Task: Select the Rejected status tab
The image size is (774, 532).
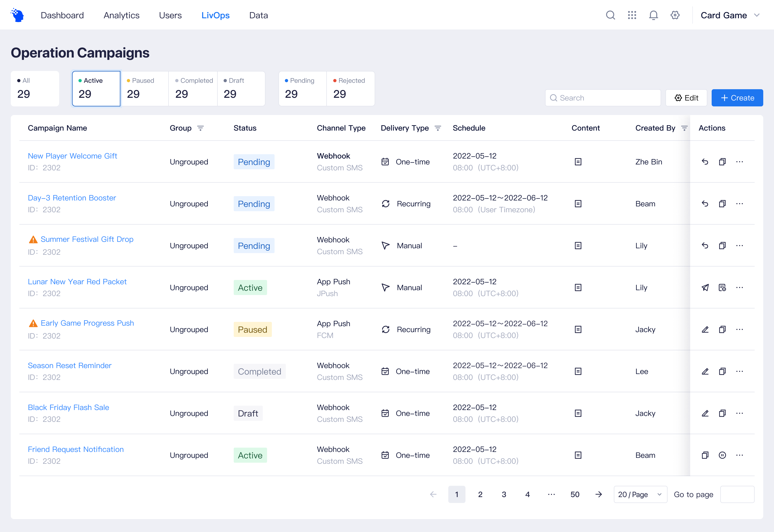Action: (350, 89)
